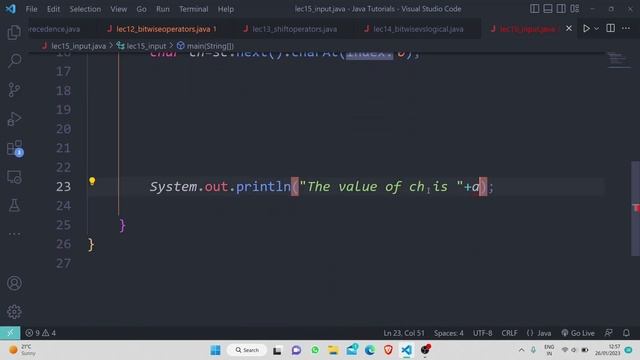
Task: Switch to lec13_shiftoperators.java tab
Action: 290,29
